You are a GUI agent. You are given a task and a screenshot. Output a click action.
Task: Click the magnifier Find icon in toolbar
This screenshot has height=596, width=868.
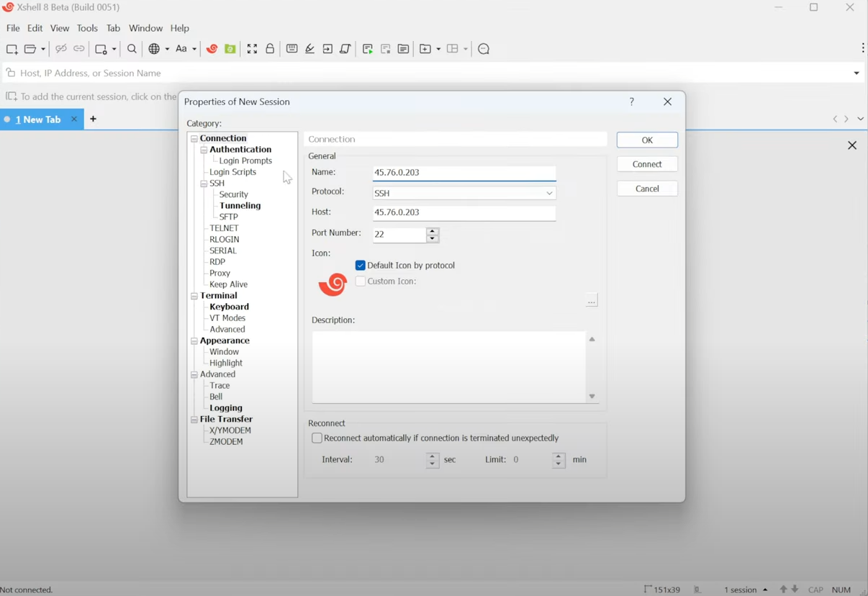pyautogui.click(x=132, y=50)
